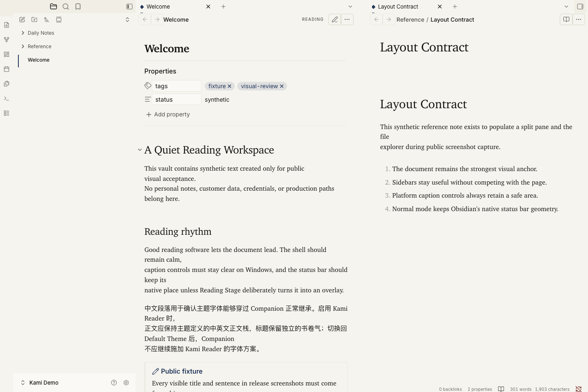
Task: Open the bookmarks panel icon
Action: pyautogui.click(x=78, y=7)
